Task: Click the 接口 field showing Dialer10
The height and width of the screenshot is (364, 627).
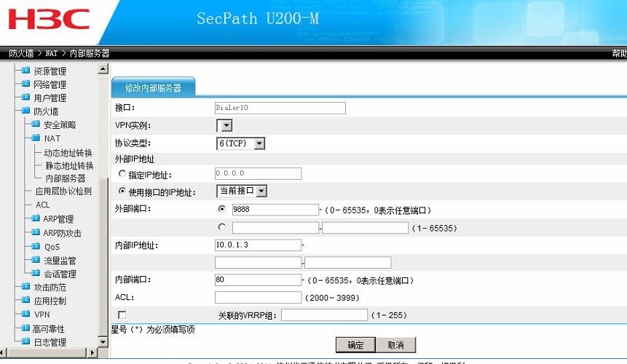Action: pyautogui.click(x=280, y=108)
